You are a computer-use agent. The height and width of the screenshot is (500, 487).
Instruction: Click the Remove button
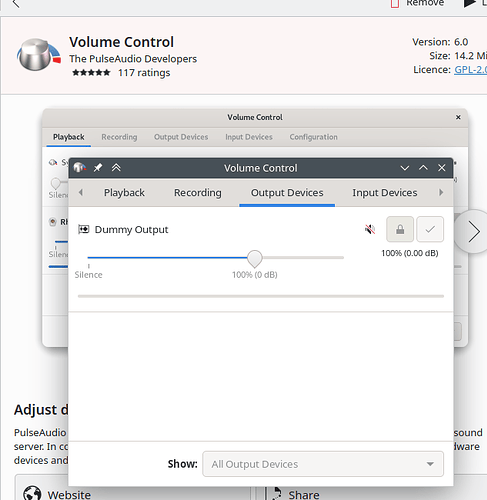tap(417, 3)
